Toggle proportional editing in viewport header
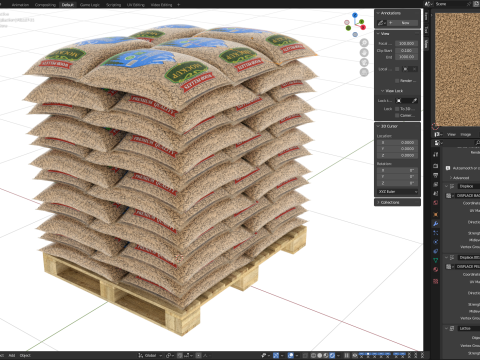 198,355
